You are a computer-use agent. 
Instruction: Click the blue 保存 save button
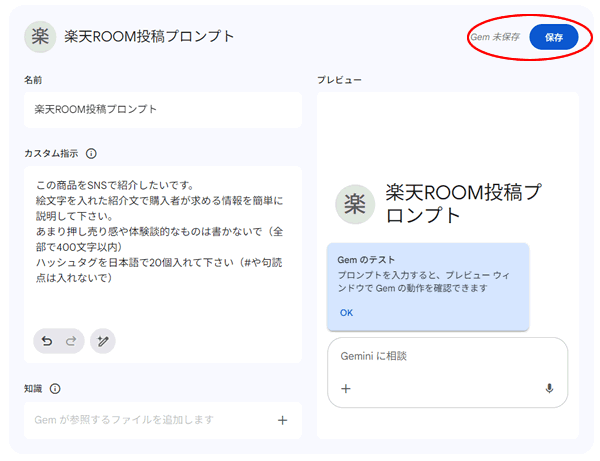tap(553, 37)
